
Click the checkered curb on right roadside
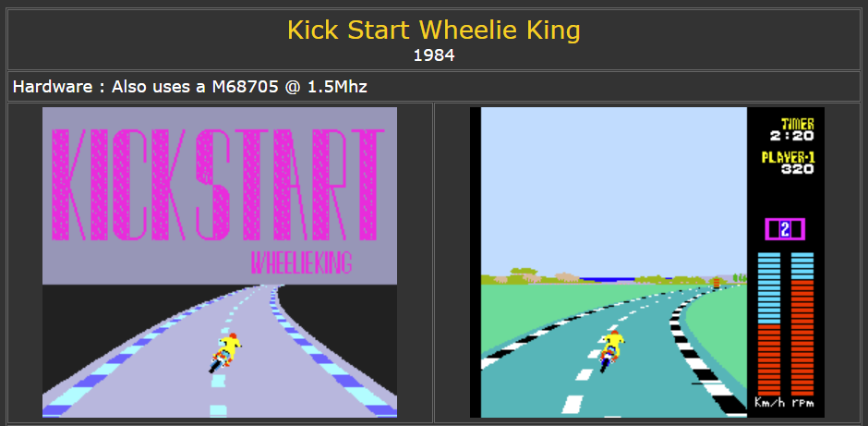point(706,354)
